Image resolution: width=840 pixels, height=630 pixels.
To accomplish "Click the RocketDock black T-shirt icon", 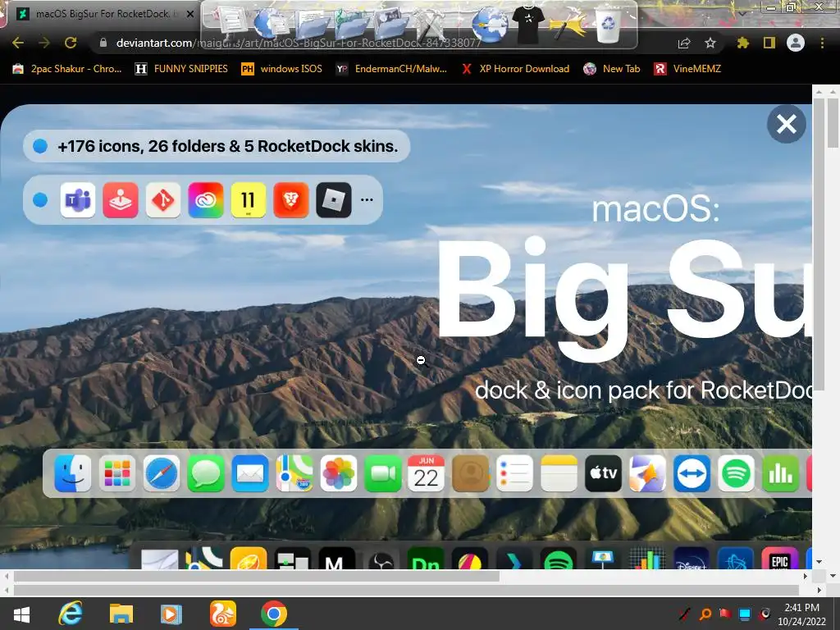I will [x=527, y=23].
